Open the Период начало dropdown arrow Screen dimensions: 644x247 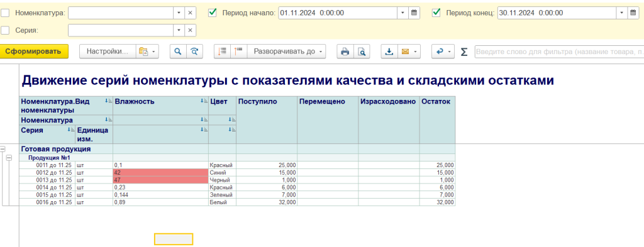pos(402,13)
